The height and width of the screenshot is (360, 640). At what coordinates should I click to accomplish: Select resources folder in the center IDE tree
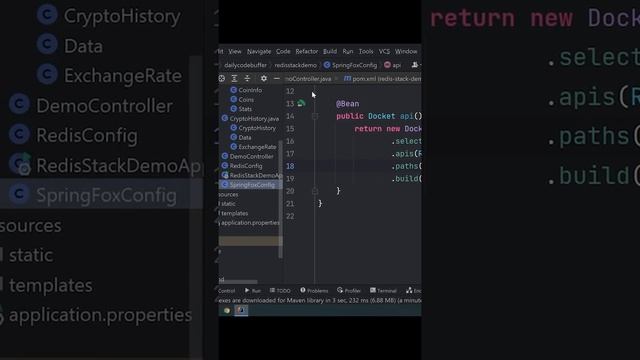click(229, 194)
